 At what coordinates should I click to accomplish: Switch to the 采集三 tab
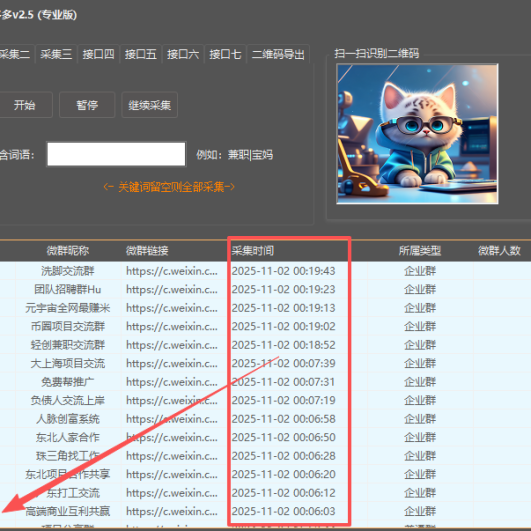[x=56, y=54]
